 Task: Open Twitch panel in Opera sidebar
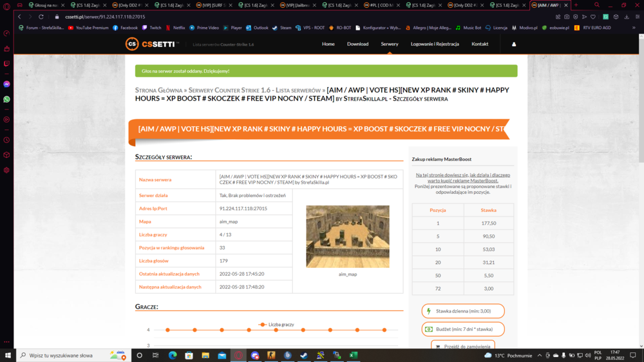coord(6,64)
